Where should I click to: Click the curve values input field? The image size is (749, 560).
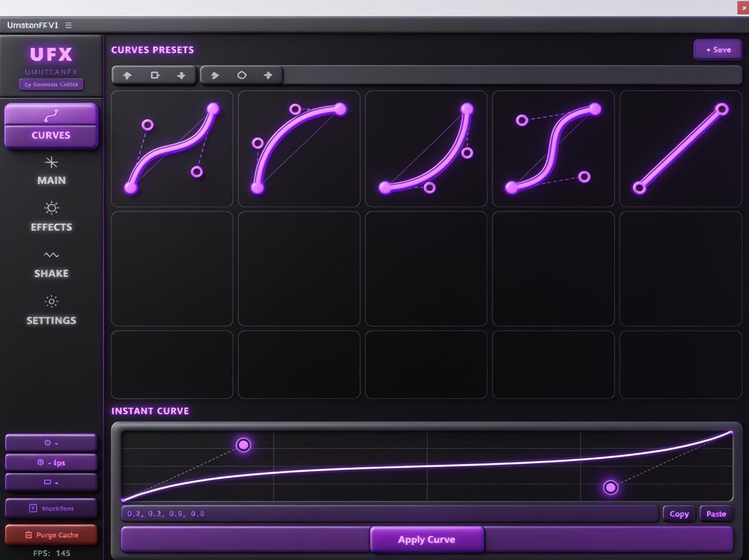coord(390,513)
